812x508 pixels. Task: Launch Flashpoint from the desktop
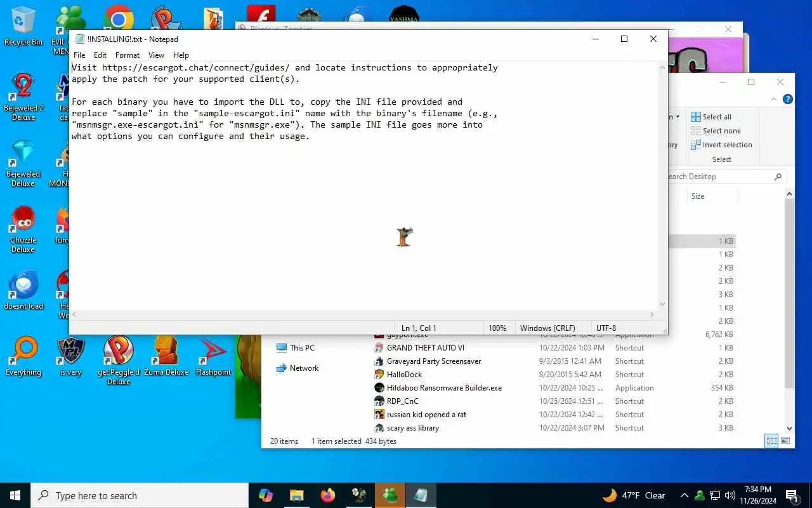point(213,357)
